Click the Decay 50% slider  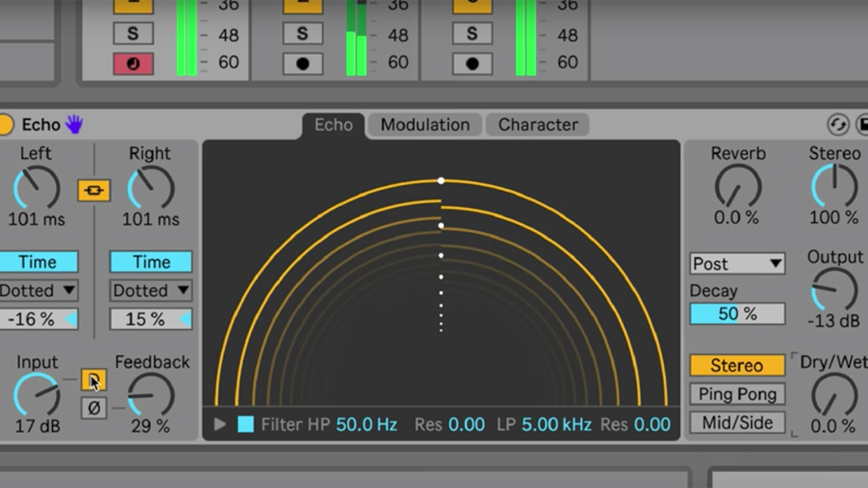pos(736,313)
